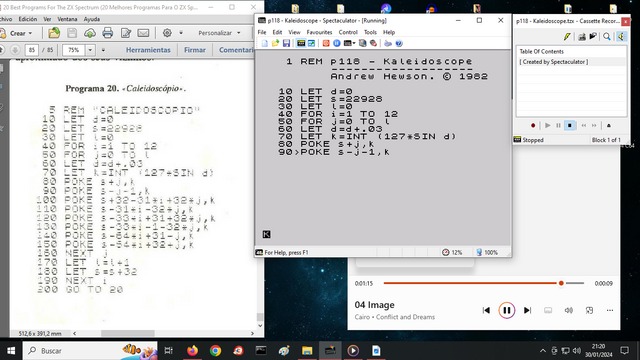
Task: Pause the '04 Image' track
Action: 507,311
